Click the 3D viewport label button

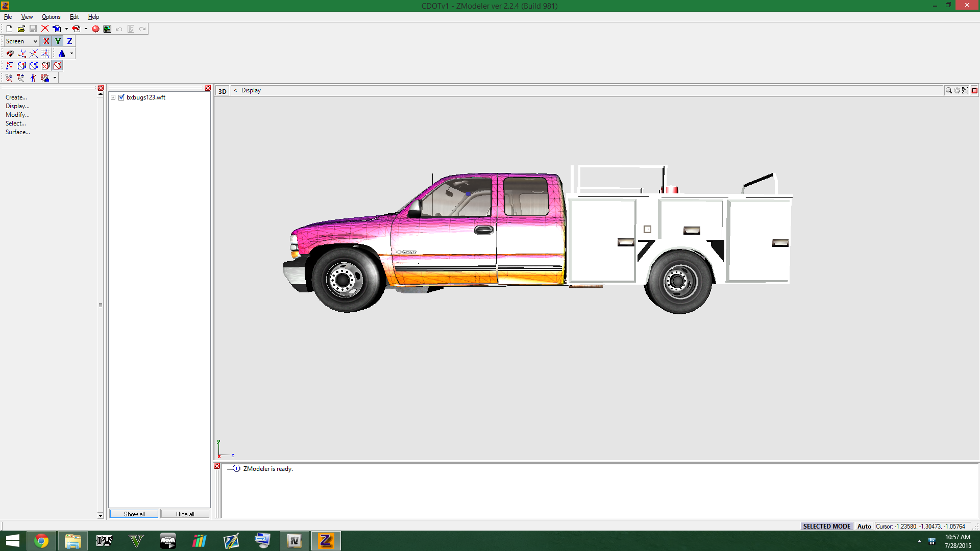[x=223, y=91]
